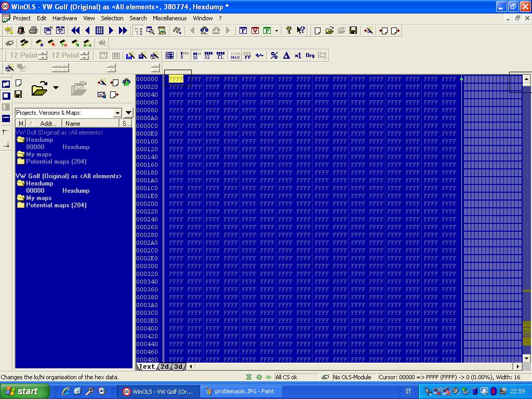Sort by the Addr... column header

pyautogui.click(x=45, y=124)
